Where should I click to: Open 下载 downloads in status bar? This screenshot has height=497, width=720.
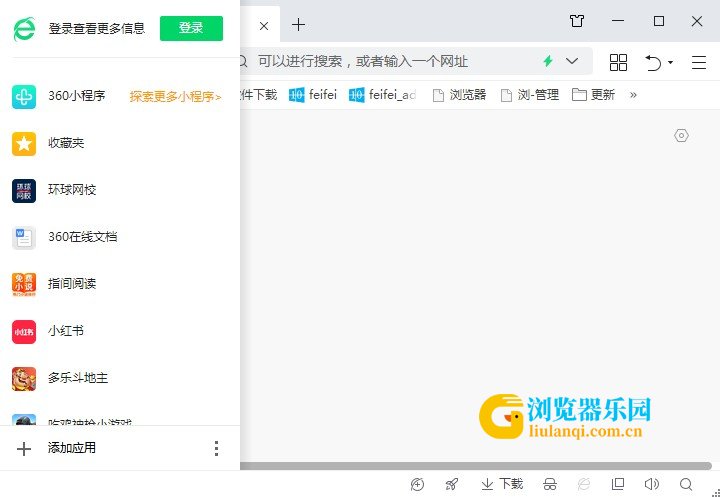[502, 484]
